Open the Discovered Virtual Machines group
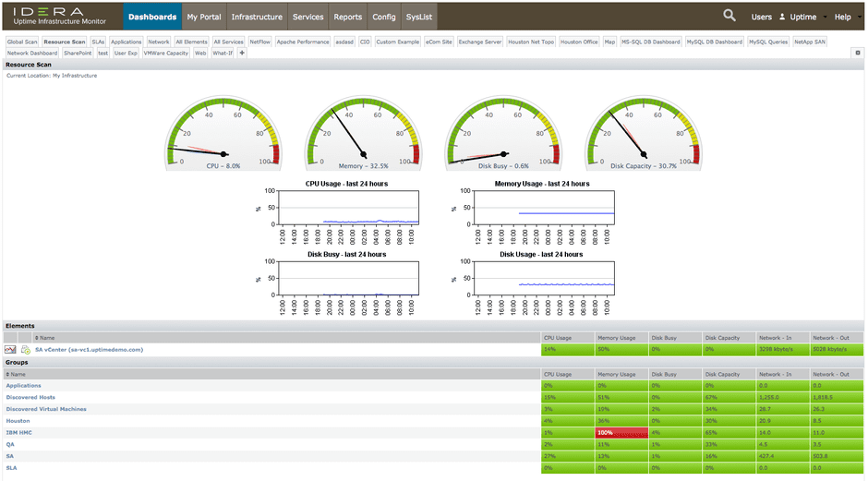Image resolution: width=868 pixels, height=481 pixels. 46,409
